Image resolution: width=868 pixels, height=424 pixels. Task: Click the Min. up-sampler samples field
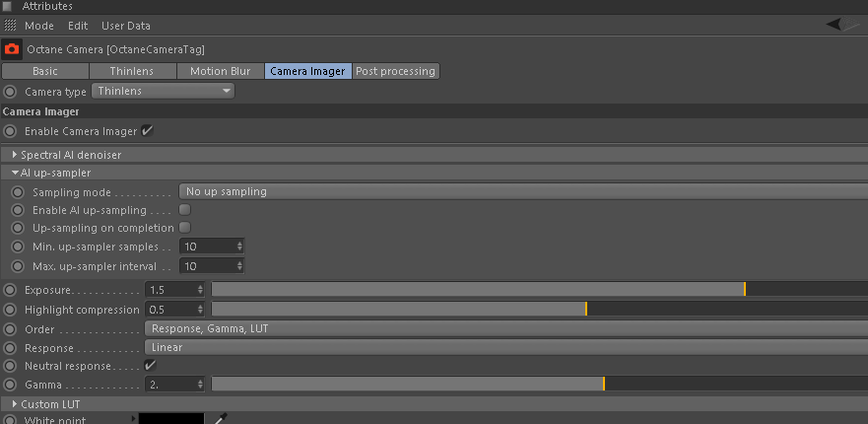[205, 247]
